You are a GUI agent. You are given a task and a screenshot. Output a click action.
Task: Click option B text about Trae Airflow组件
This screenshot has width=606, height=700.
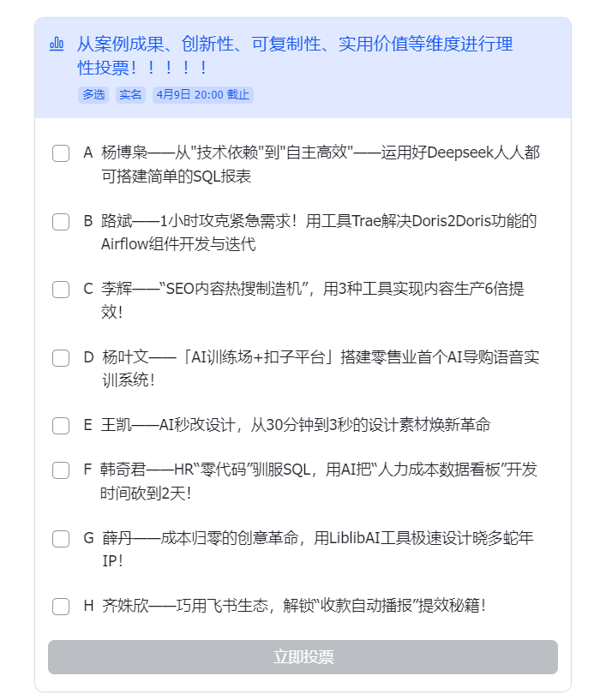[x=319, y=232]
